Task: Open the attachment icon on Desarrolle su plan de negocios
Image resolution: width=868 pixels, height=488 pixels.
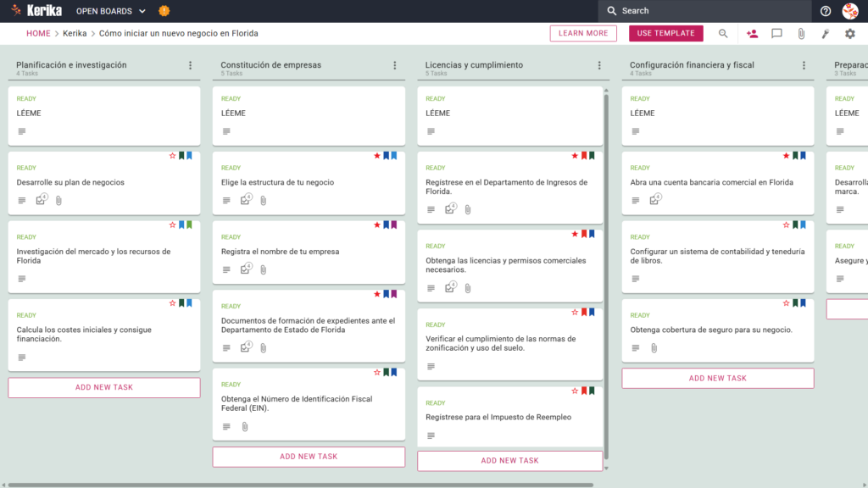Action: (x=58, y=200)
